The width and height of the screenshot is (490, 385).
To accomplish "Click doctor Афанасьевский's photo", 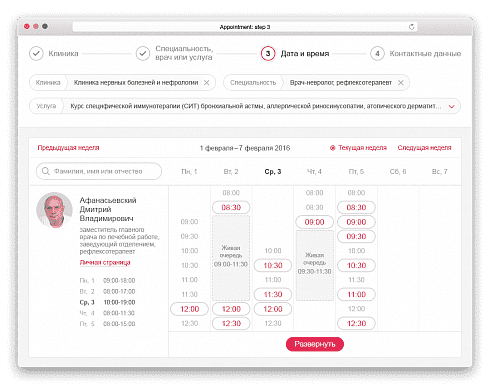I will pyautogui.click(x=54, y=210).
